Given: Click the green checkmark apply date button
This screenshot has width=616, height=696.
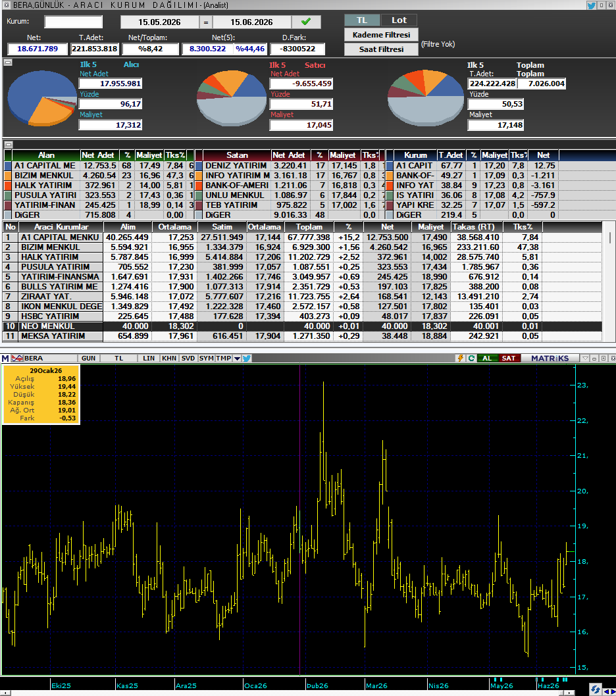Looking at the screenshot, I should click(306, 22).
